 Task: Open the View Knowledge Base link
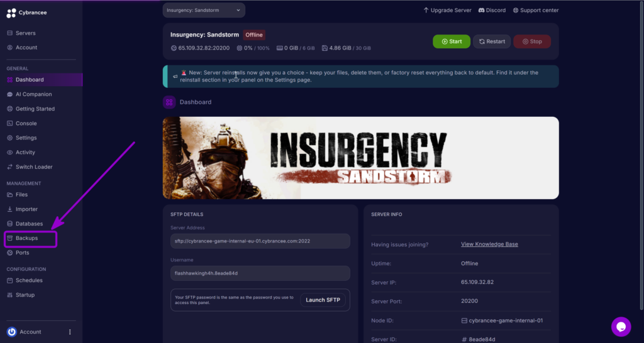click(489, 244)
